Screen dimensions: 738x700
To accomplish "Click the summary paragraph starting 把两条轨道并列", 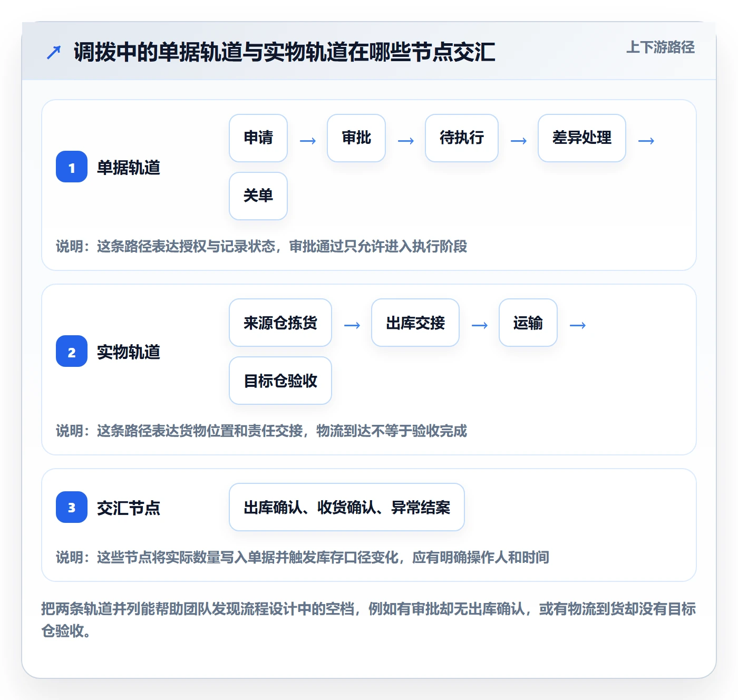I will click(369, 620).
